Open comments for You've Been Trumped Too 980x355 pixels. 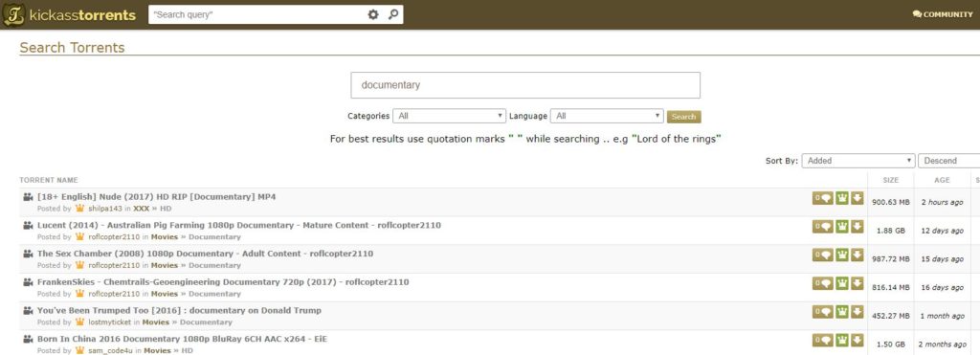[x=822, y=311]
